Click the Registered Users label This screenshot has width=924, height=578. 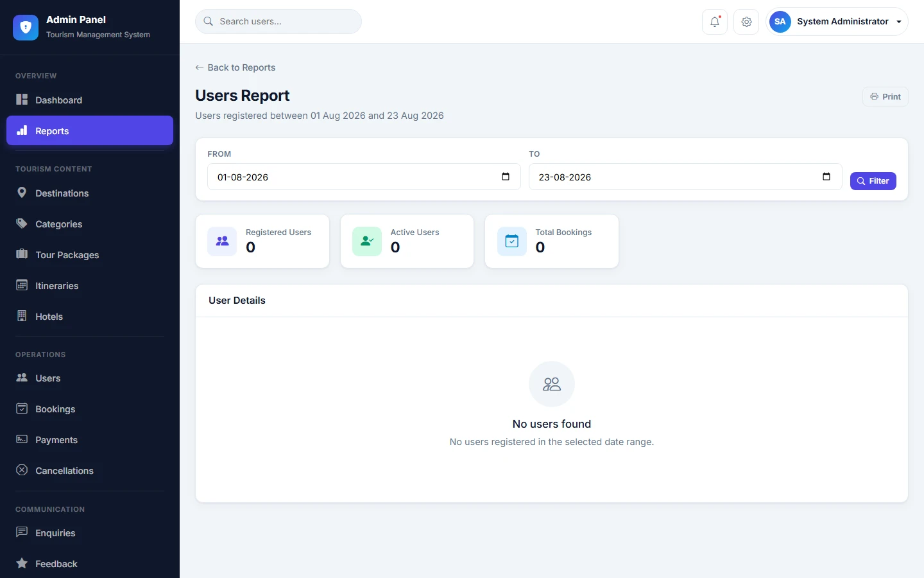pos(278,232)
